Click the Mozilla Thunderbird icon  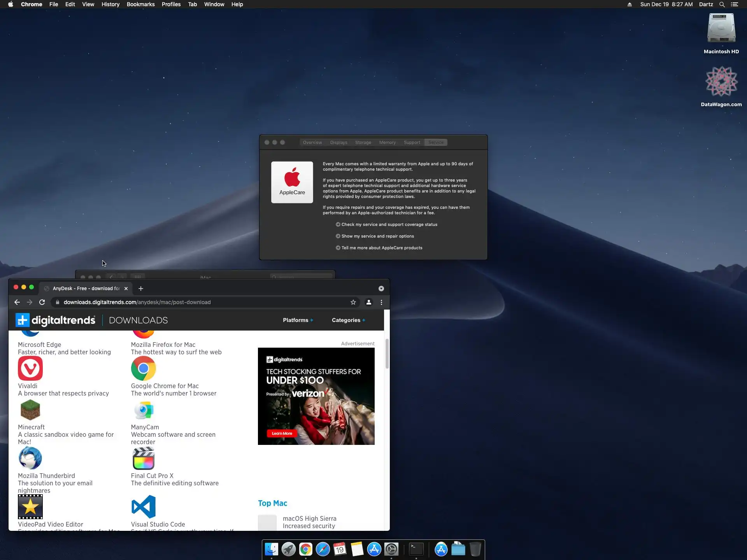(30, 458)
